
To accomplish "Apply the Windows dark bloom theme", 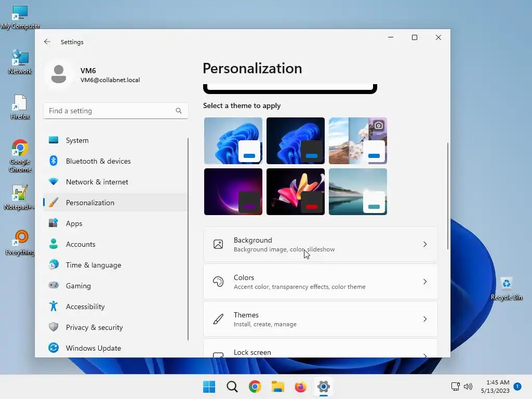I will click(296, 140).
